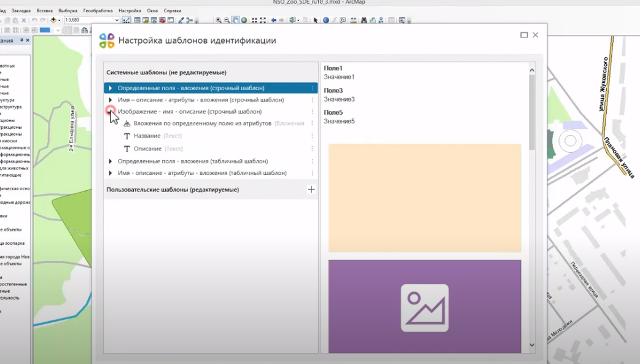This screenshot has height=364, width=640.
Task: Open the map scale 1:3,680 dropdown
Action: point(117,20)
